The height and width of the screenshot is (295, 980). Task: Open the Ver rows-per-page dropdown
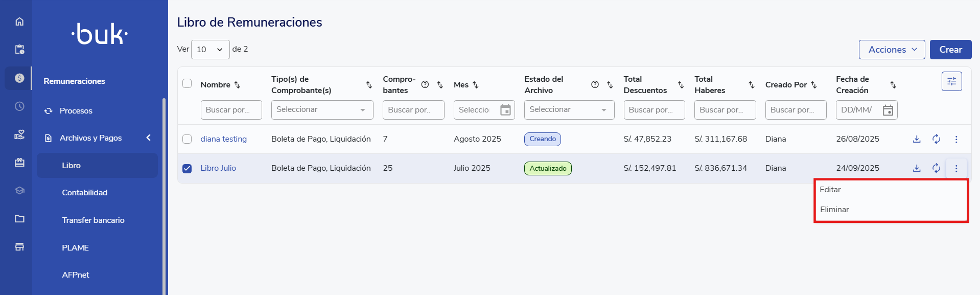pos(210,50)
